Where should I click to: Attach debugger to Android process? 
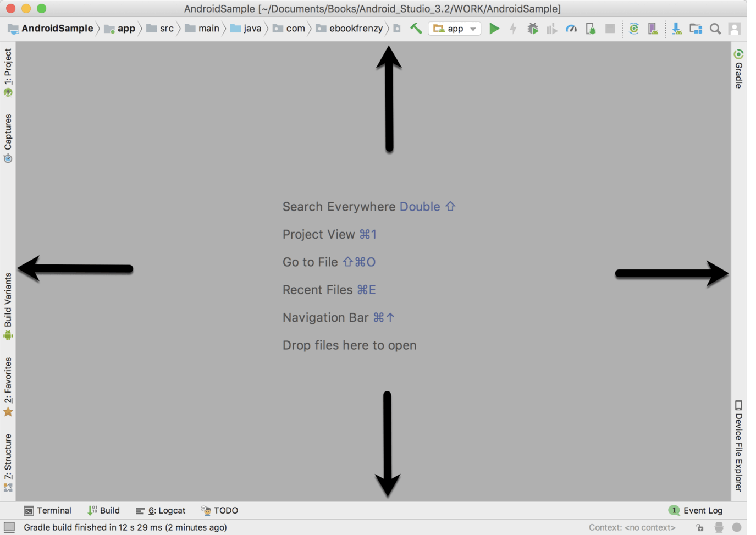coord(591,29)
